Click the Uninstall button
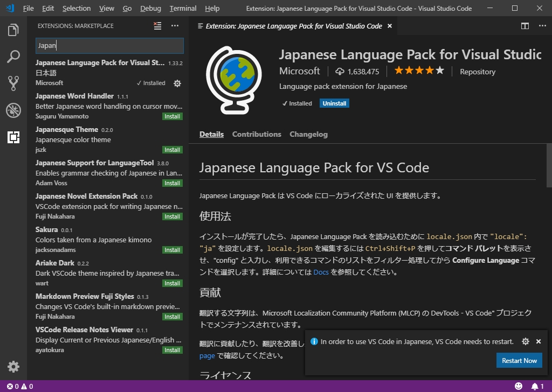The width and height of the screenshot is (552, 392). (334, 103)
